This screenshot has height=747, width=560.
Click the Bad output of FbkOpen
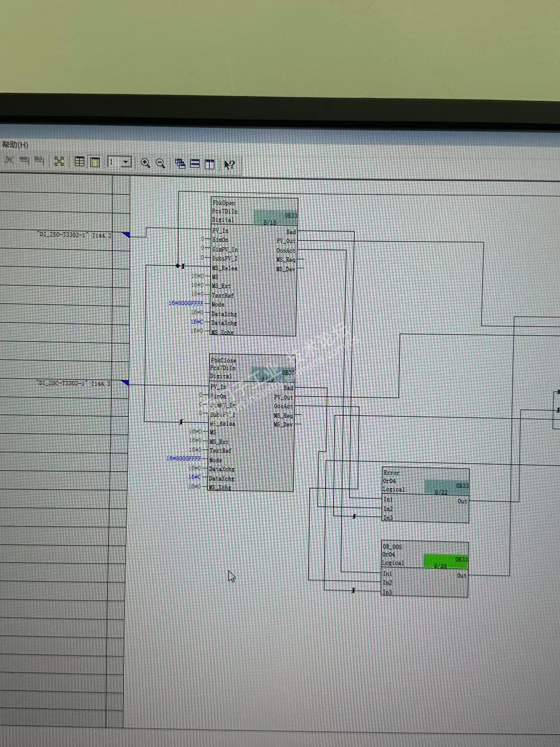point(291,232)
